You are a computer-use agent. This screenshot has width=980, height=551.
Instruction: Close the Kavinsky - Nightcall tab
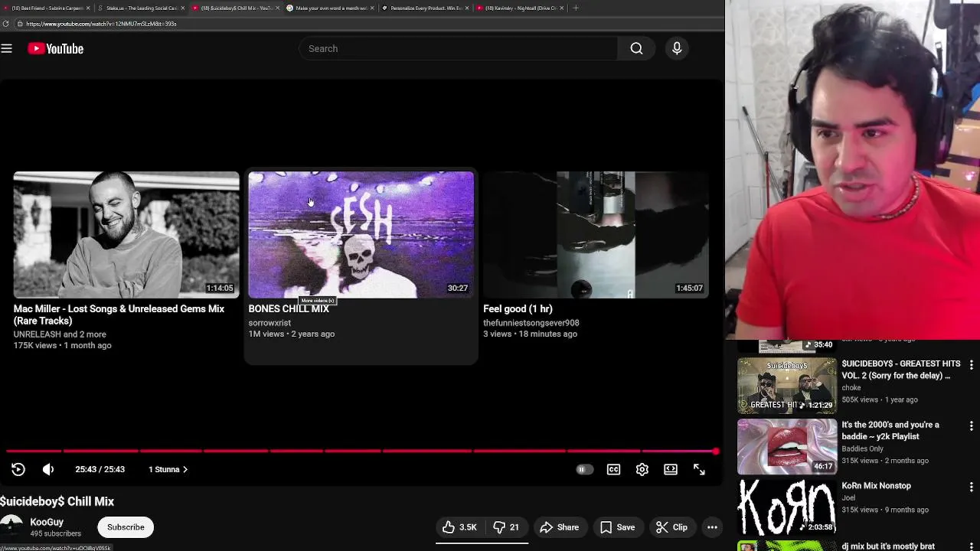click(x=562, y=8)
